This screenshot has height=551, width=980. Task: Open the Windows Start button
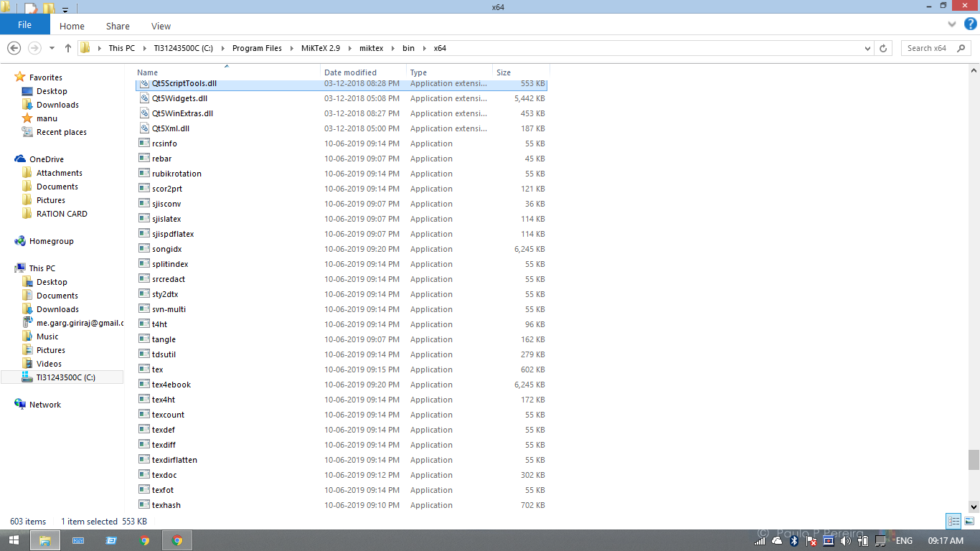[14, 540]
